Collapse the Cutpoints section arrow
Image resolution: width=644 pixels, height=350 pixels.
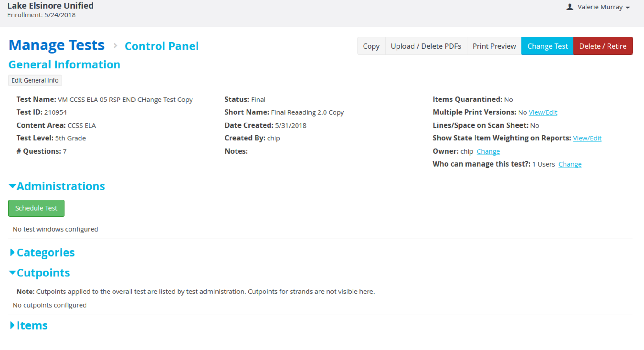tap(12, 272)
